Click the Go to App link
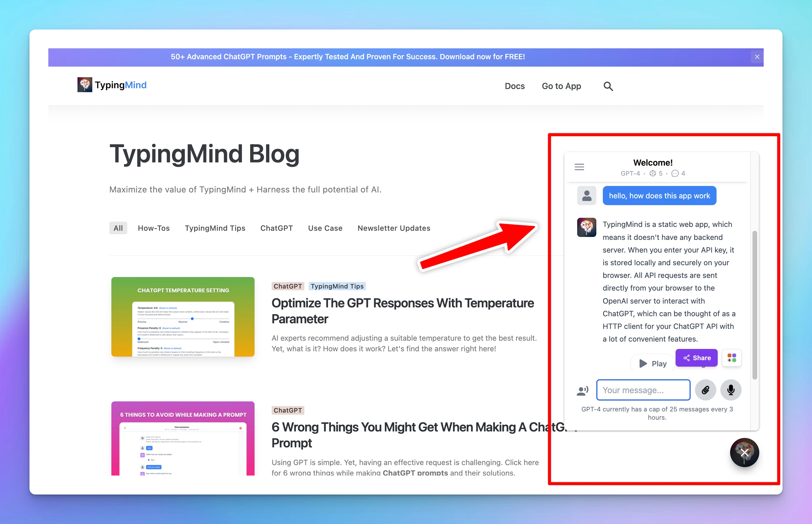812x524 pixels. click(x=561, y=86)
